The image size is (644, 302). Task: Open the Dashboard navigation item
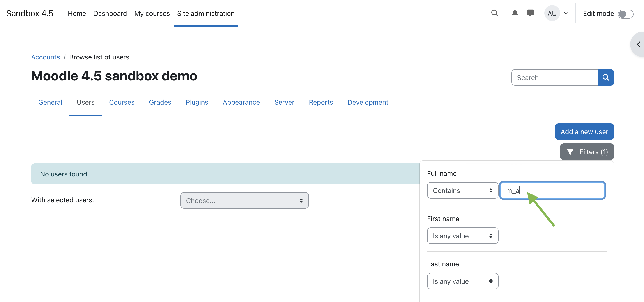click(x=110, y=13)
